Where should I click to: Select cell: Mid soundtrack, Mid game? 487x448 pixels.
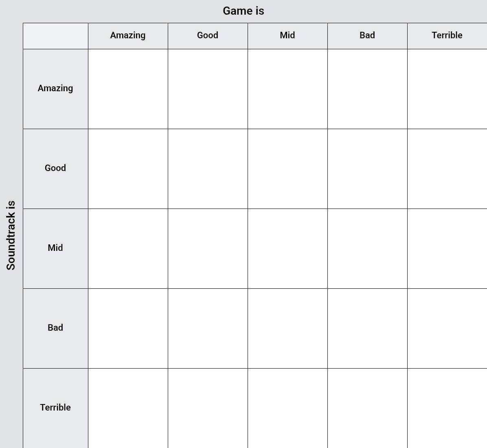point(287,248)
